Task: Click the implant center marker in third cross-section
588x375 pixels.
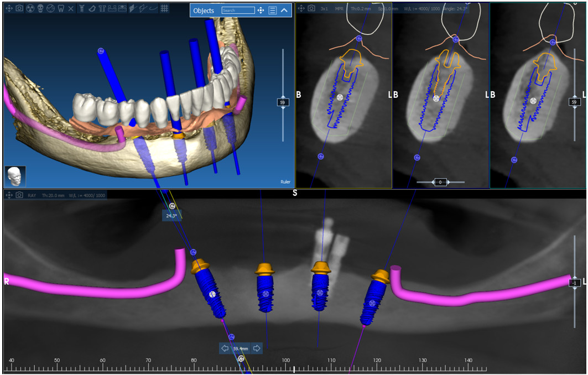Action: click(534, 101)
